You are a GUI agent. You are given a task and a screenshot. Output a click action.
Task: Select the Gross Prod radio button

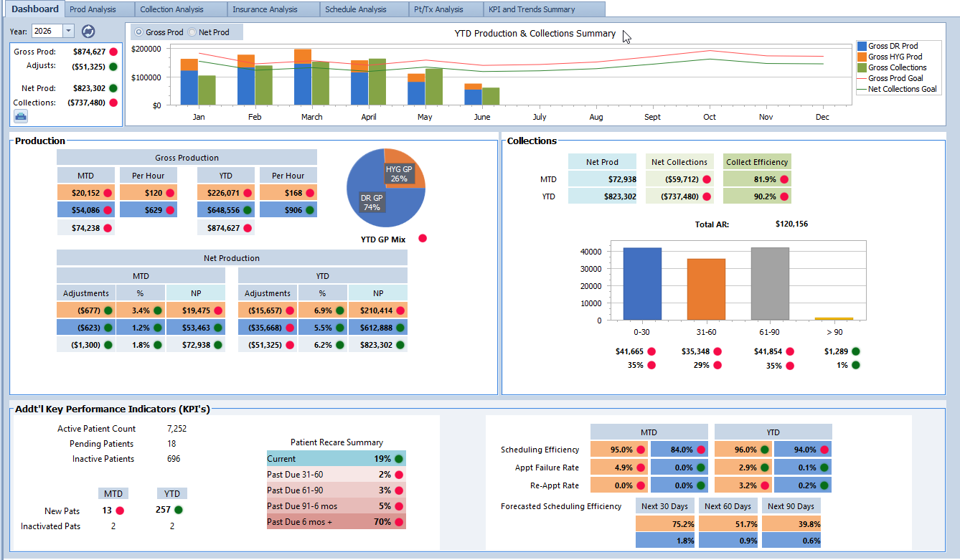pyautogui.click(x=139, y=32)
